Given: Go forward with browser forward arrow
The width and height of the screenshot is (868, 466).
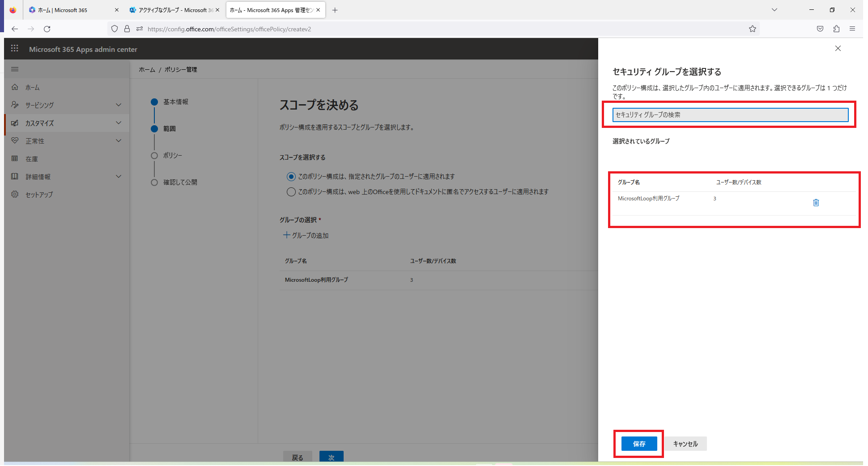Looking at the screenshot, I should (31, 29).
